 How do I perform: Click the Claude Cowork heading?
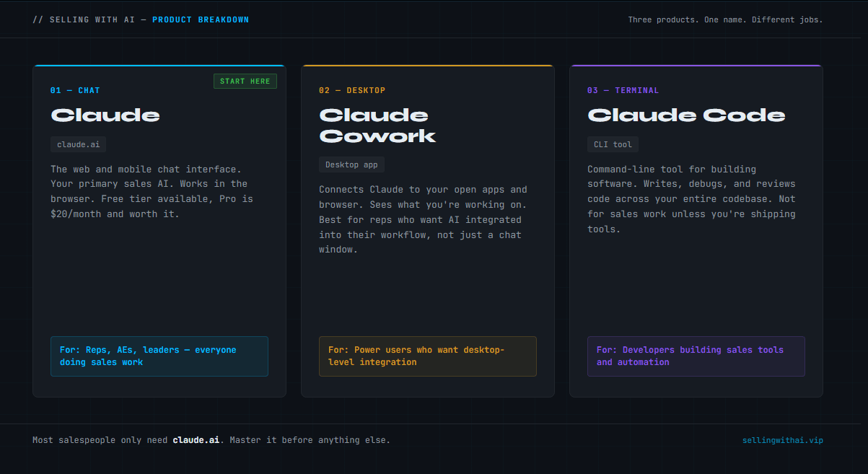(x=377, y=126)
